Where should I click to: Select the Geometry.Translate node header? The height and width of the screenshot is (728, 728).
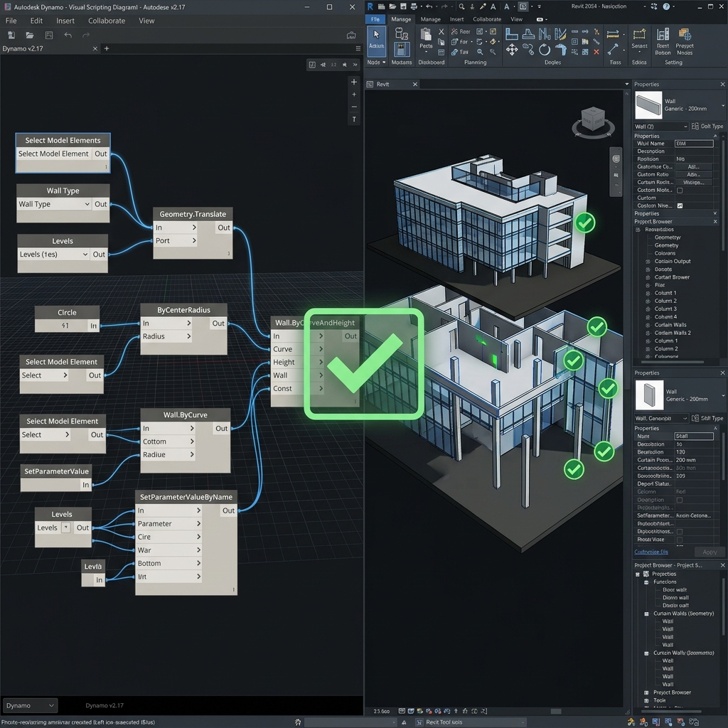193,214
